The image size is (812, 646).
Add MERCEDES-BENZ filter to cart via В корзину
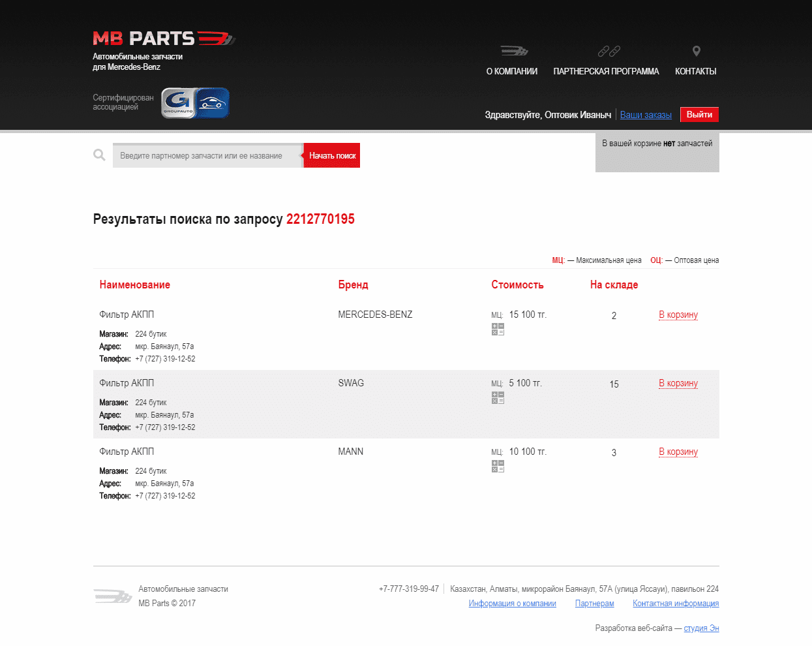coord(678,315)
